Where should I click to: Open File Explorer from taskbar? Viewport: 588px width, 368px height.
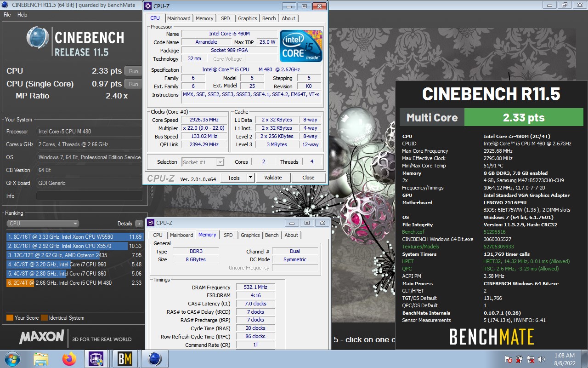41,359
